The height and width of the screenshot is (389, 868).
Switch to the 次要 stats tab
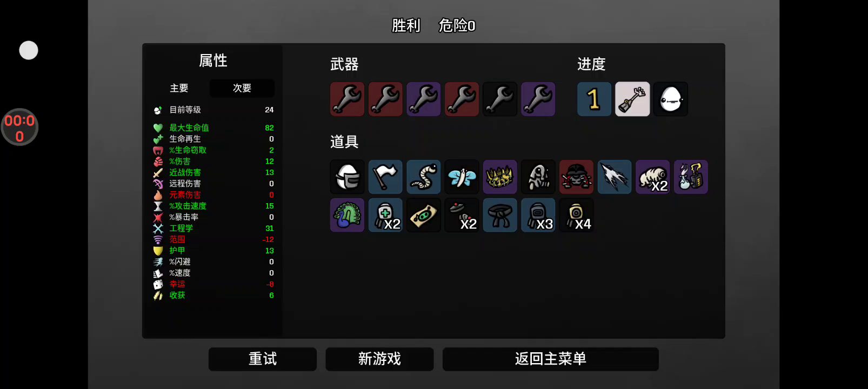(x=242, y=88)
